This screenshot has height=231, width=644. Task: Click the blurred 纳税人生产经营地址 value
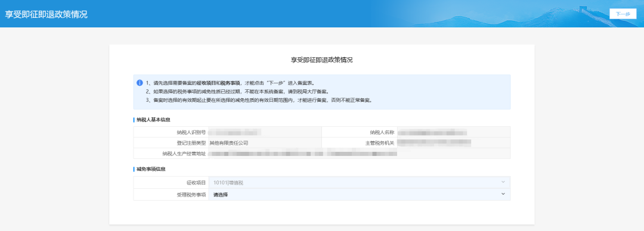tap(303, 154)
